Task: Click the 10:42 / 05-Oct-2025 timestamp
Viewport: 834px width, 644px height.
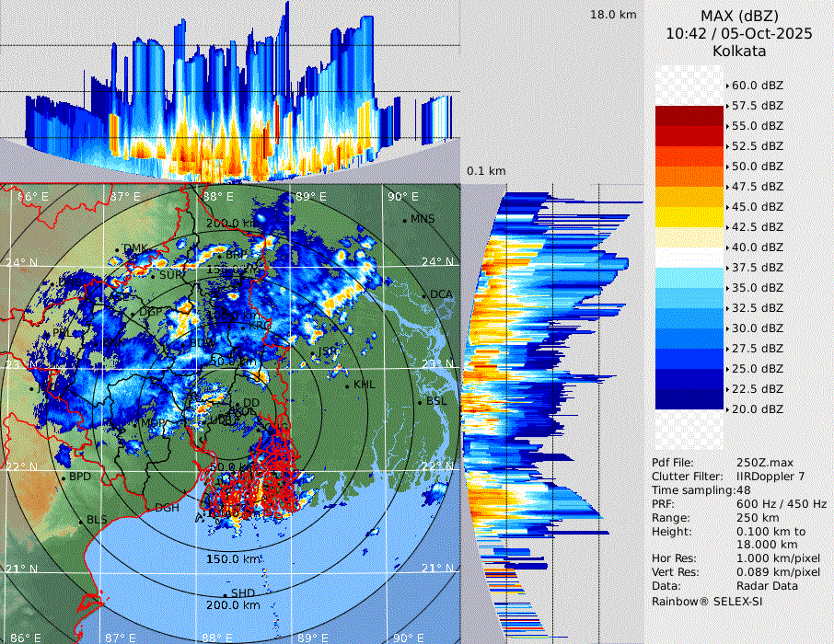Action: [x=739, y=33]
